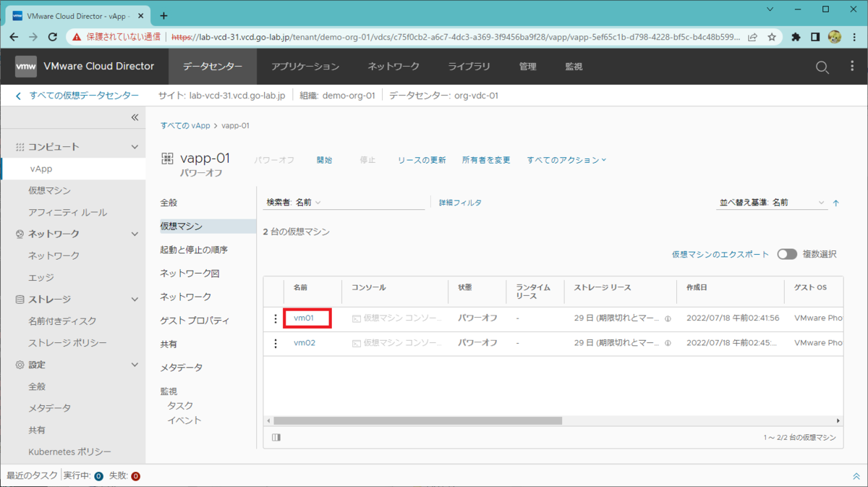Screen dimensions: 868x487
Task: Click the すべての vApp breadcrumb
Action: [x=185, y=125]
